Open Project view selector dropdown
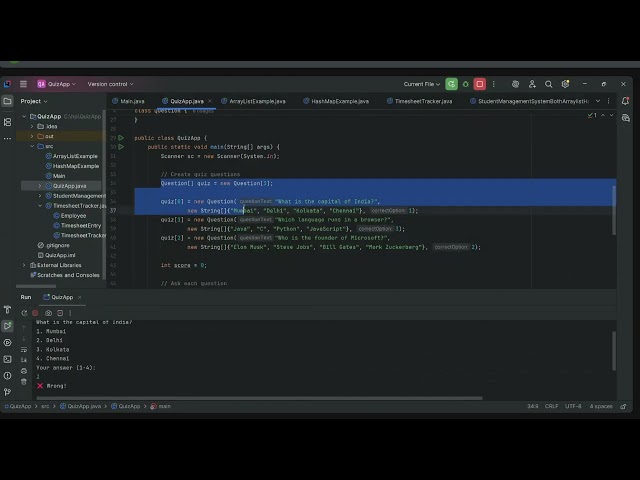 coord(34,101)
